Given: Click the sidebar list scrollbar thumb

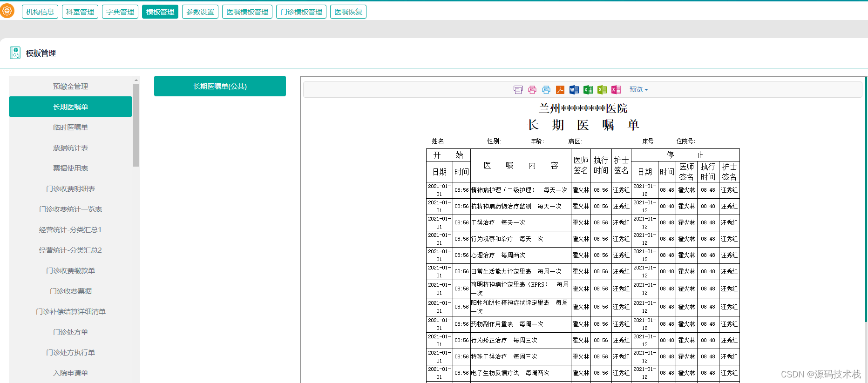Looking at the screenshot, I should click(136, 125).
